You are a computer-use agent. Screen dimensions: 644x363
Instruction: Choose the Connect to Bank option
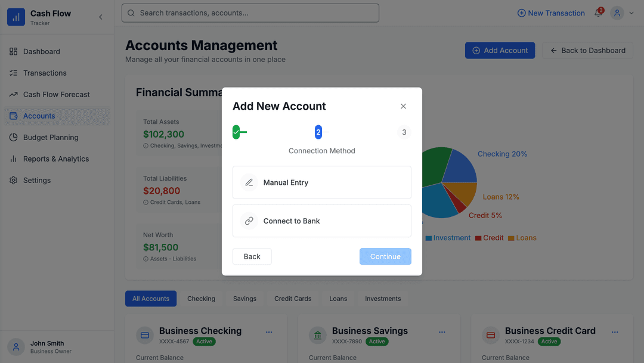coord(321,221)
